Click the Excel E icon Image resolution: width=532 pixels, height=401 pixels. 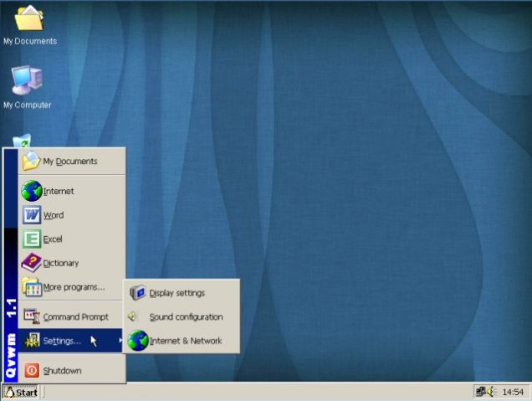pos(32,239)
